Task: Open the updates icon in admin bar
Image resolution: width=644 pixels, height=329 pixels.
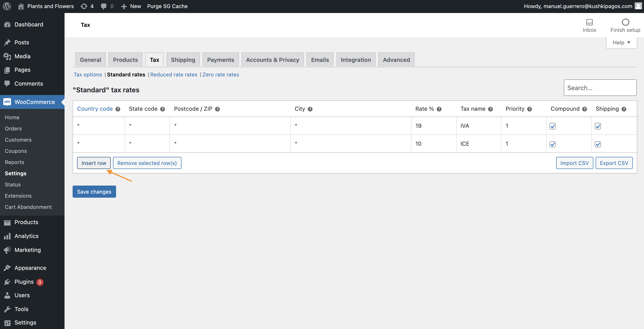Action: click(x=84, y=6)
